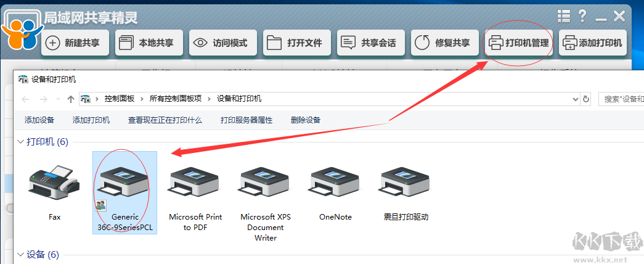Open 打印服务器属性
The image size is (644, 264).
pos(247,120)
